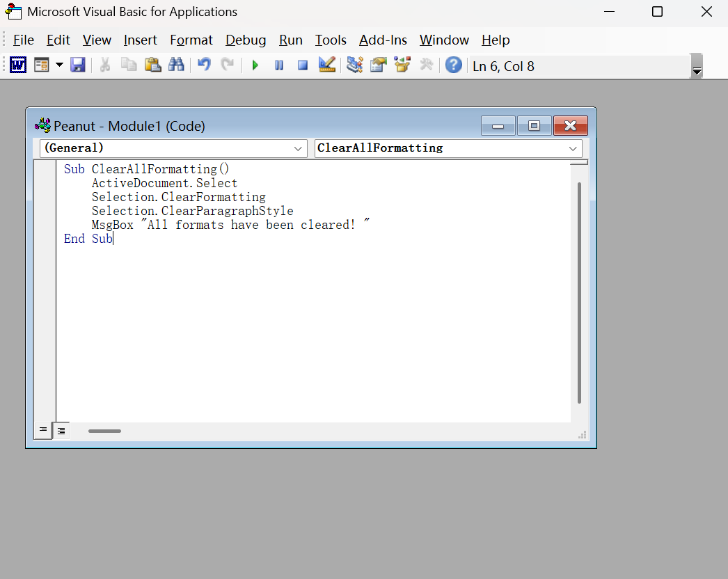
Task: Toggle Design Mode icon
Action: [x=327, y=65]
